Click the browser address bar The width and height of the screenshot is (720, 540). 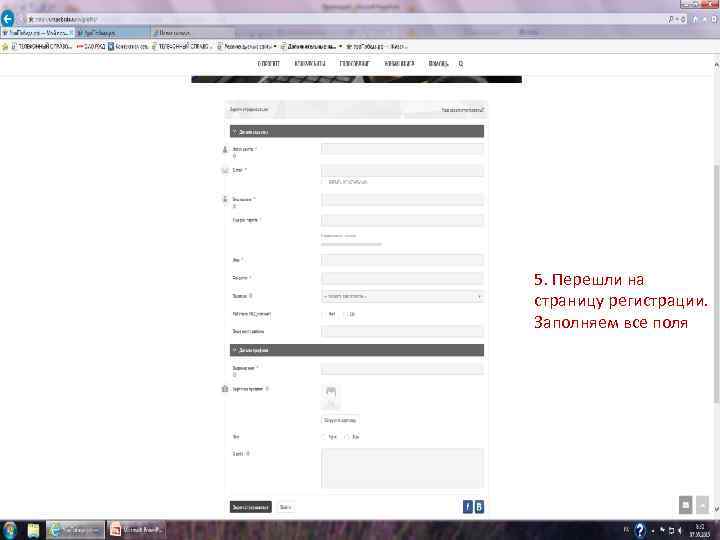[344, 19]
